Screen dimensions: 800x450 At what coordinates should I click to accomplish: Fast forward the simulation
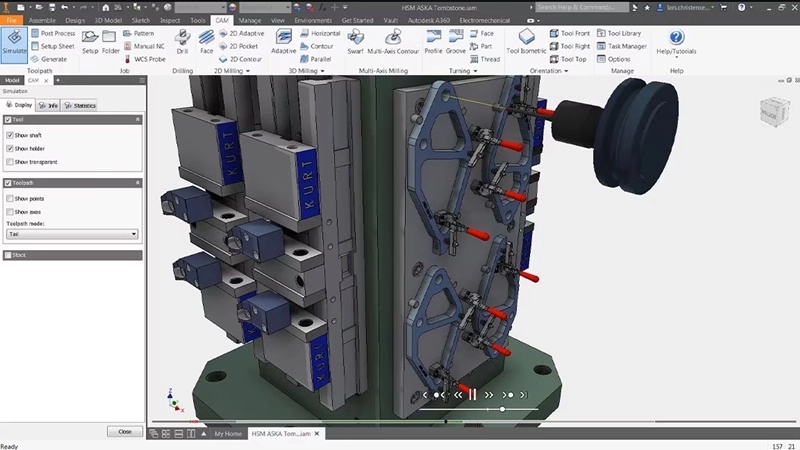[489, 395]
